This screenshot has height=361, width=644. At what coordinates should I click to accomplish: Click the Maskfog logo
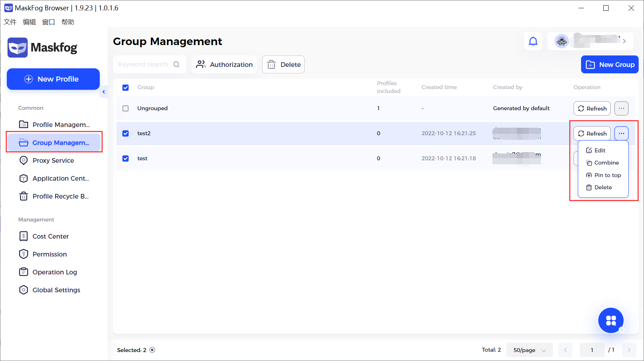point(43,48)
